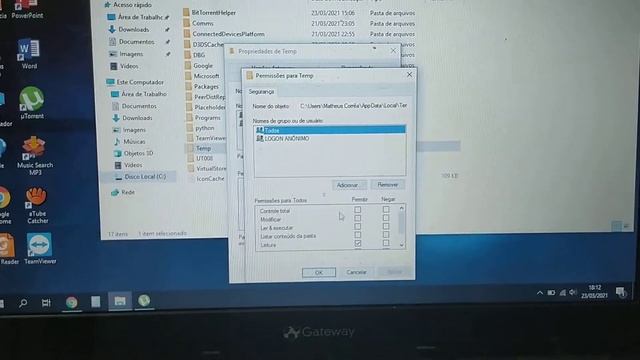This screenshot has width=640, height=360.
Task: Select the BitTorrentHelper folder
Action: coord(209,13)
